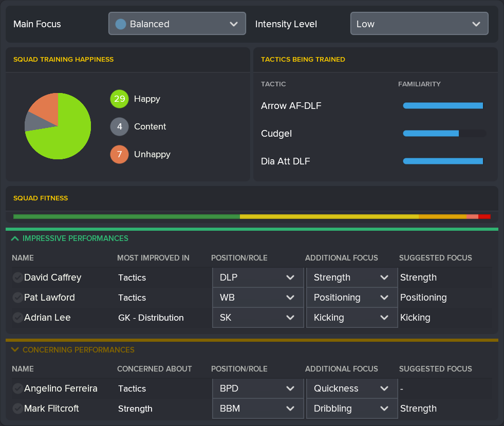Screen dimensions: 504x426
Task: Select the Arrow AF-DLF tactic
Action: [290, 106]
